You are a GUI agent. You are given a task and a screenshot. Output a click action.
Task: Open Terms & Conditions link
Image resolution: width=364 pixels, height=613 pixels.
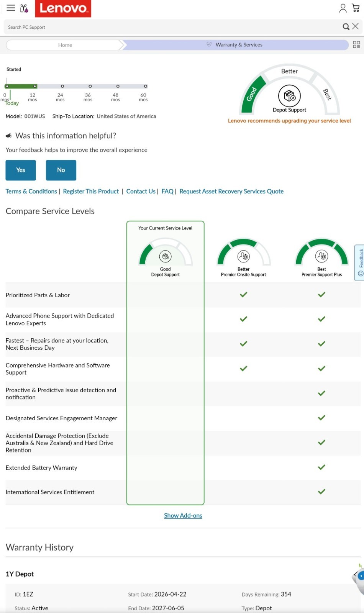[x=31, y=191]
